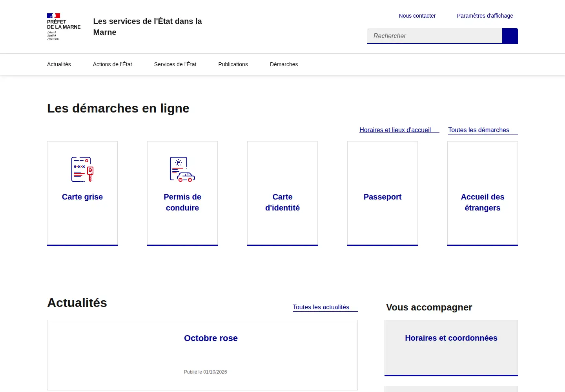The width and height of the screenshot is (565, 392).
Task: Click the blue search submit button
Action: pyautogui.click(x=510, y=36)
